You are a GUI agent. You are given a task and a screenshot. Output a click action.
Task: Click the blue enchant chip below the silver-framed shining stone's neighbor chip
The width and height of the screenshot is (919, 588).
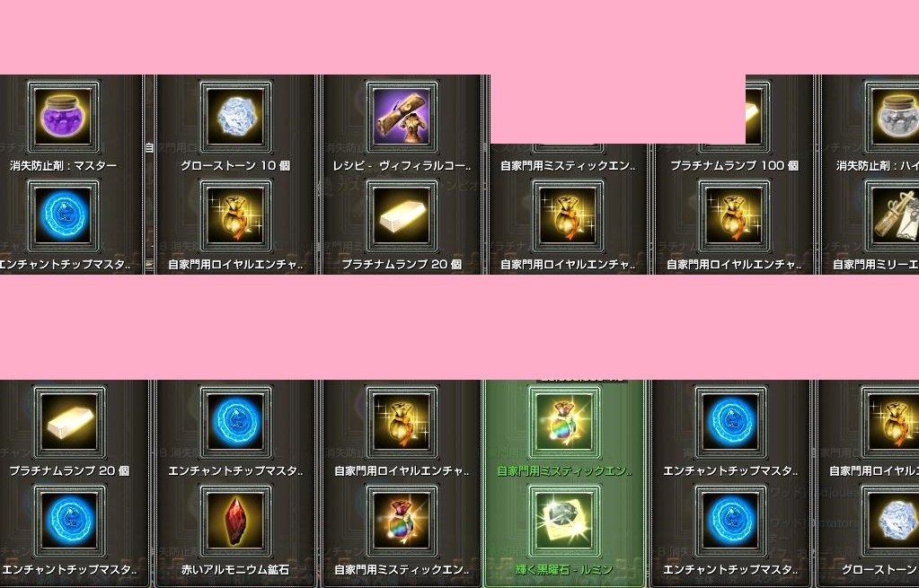(730, 521)
